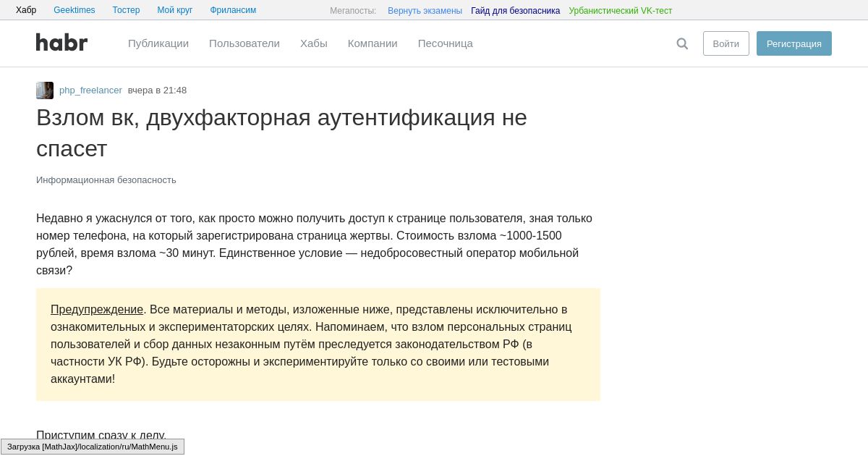
Task: Click the underlined word Предупреждение
Action: click(97, 310)
